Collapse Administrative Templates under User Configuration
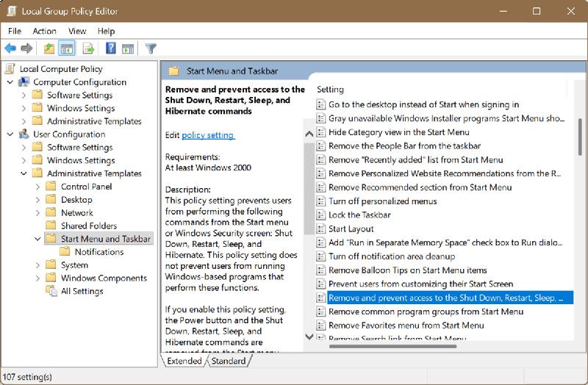The height and width of the screenshot is (385, 588). (x=24, y=173)
